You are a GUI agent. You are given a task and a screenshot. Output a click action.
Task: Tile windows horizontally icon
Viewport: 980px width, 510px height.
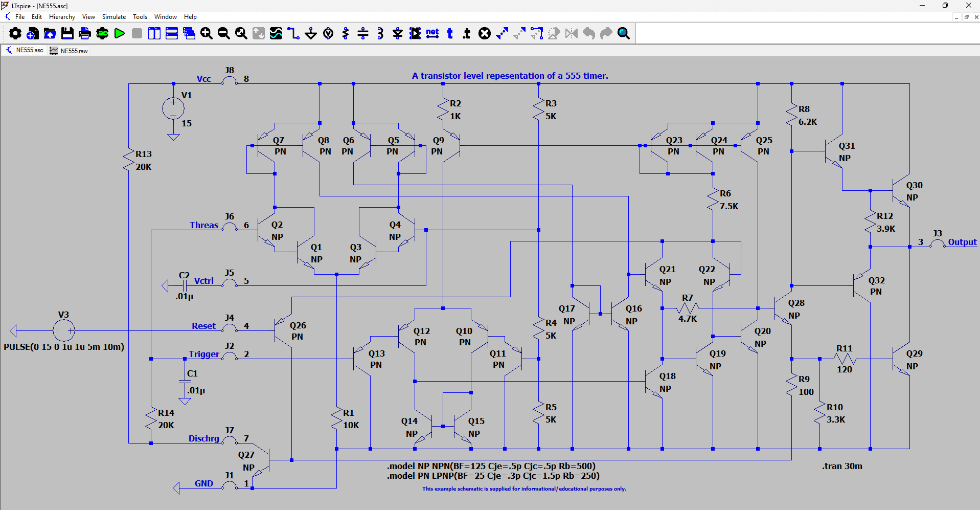(x=172, y=34)
